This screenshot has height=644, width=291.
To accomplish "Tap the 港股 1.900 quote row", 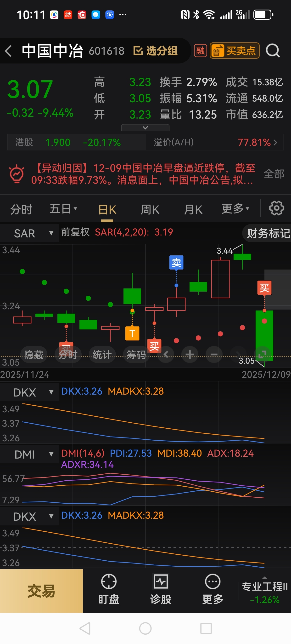I will [x=76, y=142].
